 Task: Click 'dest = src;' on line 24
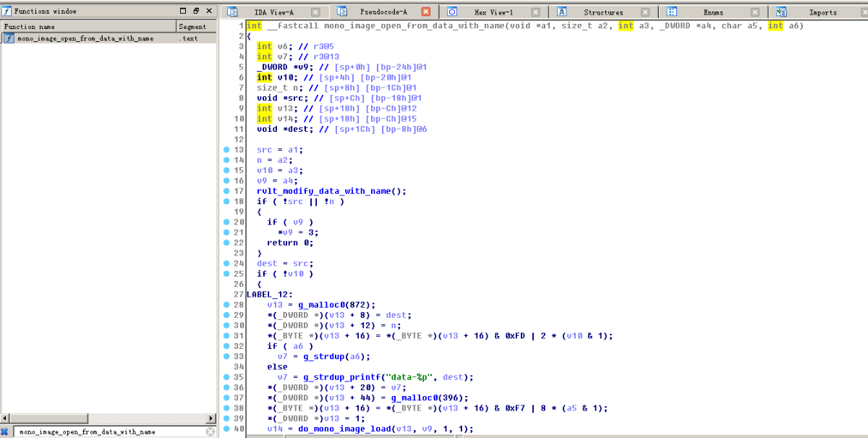[285, 264]
